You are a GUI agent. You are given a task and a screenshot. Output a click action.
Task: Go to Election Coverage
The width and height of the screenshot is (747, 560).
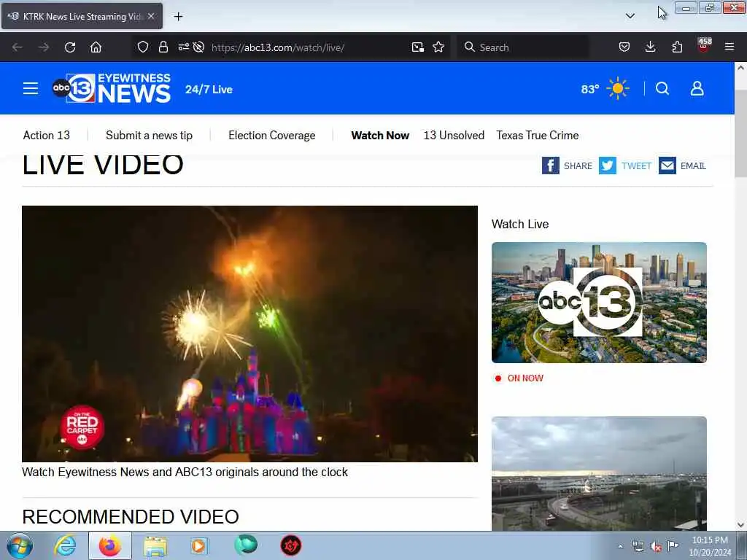pyautogui.click(x=271, y=135)
